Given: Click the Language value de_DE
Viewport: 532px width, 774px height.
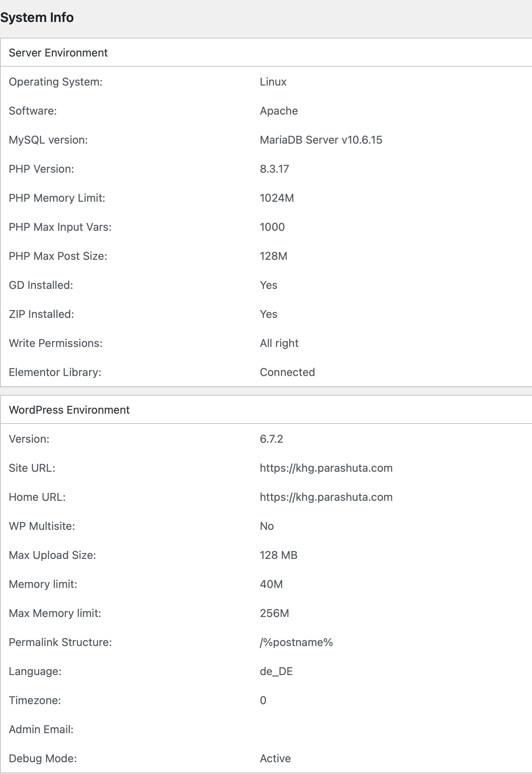Looking at the screenshot, I should coord(276,671).
